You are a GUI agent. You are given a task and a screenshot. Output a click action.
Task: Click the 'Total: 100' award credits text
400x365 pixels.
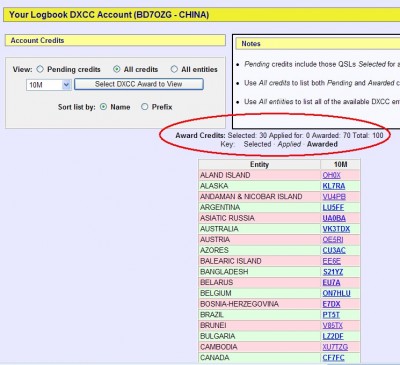click(x=368, y=136)
